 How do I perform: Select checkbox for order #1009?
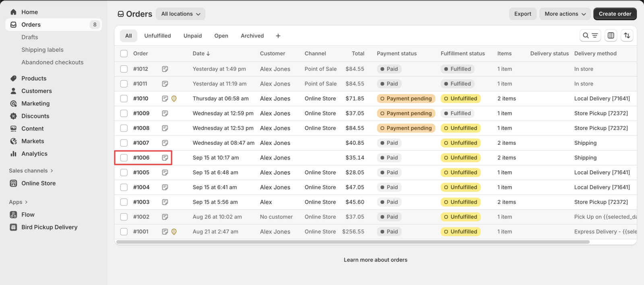124,113
